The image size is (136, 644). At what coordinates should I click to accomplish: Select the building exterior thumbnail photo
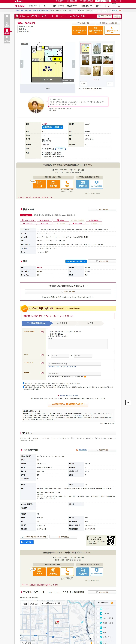(97, 49)
